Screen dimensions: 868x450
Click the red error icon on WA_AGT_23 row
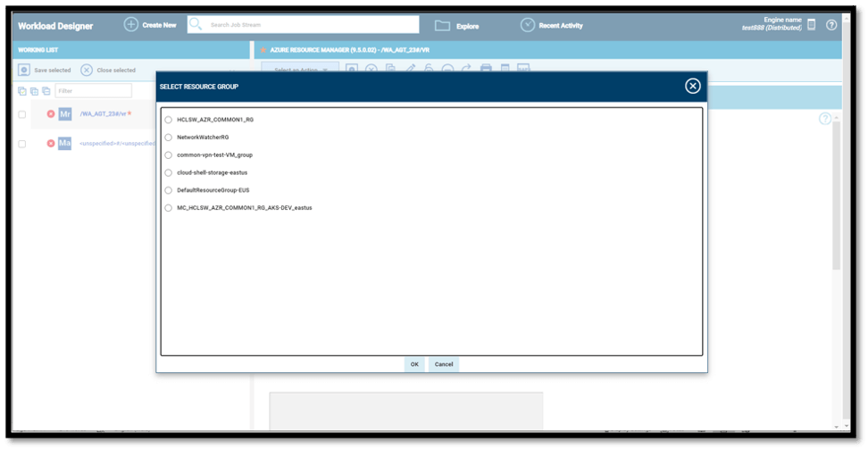50,113
